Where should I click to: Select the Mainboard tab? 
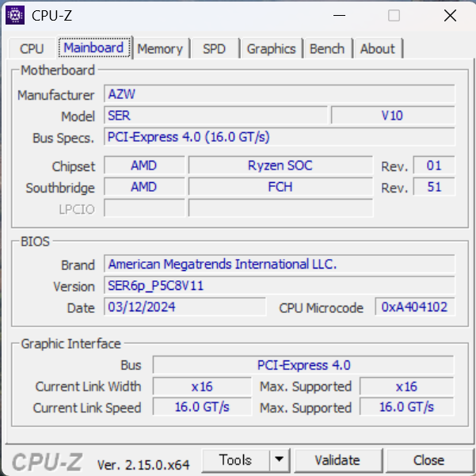click(93, 48)
